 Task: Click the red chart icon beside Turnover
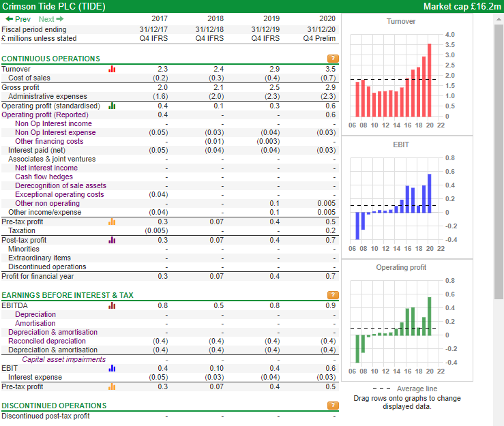pos(112,69)
